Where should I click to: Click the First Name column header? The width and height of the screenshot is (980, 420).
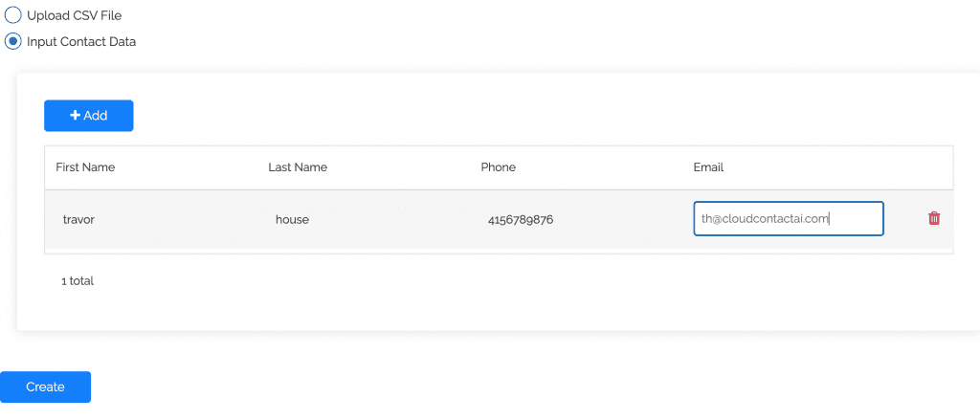click(85, 167)
